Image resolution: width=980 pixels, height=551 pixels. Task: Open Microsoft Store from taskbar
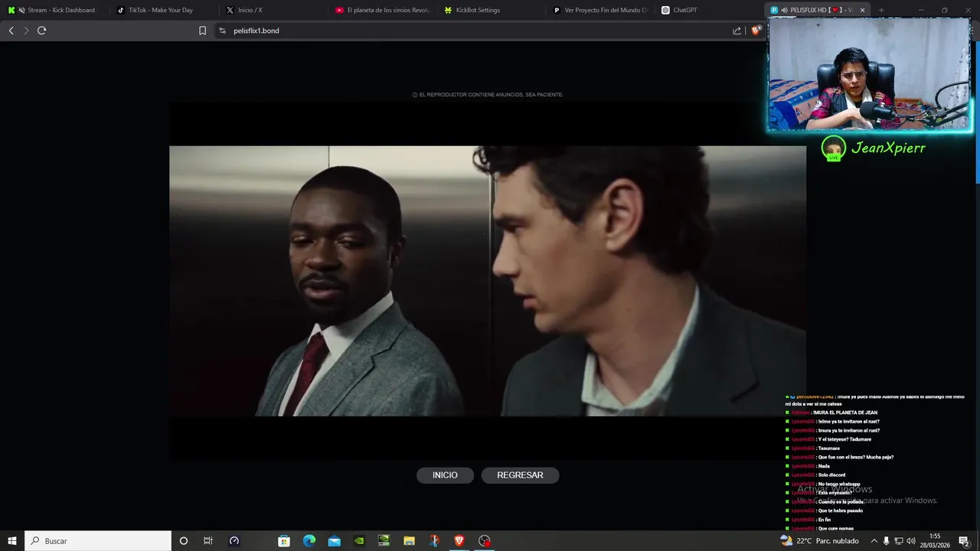pyautogui.click(x=284, y=541)
